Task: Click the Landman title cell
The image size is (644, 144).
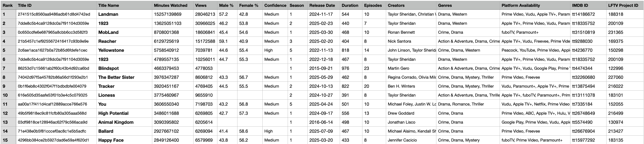Action: [x=108, y=14]
